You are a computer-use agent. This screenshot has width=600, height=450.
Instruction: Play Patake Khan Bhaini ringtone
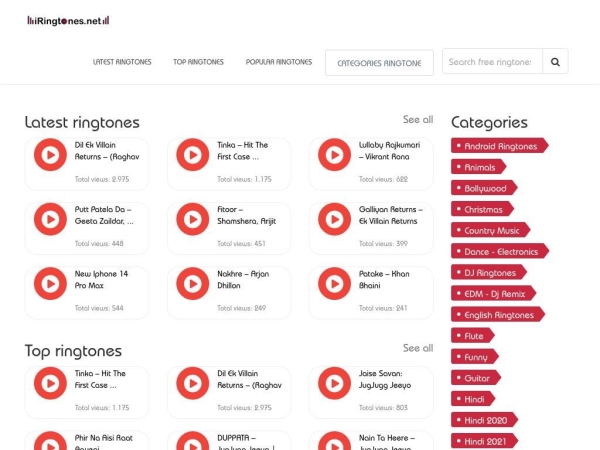click(333, 282)
